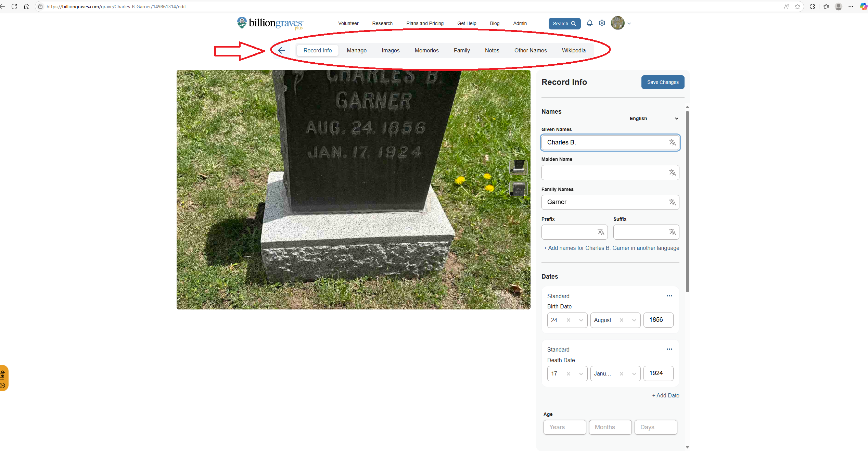Click the translate icon in Maiden Name

click(672, 173)
